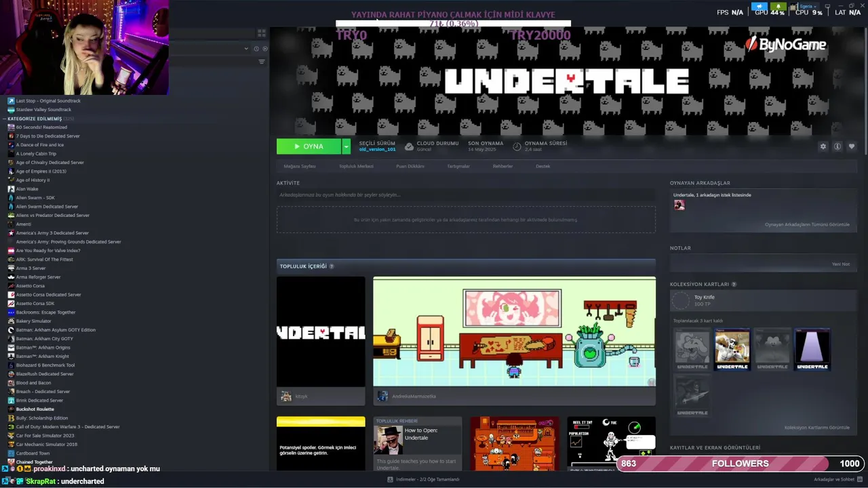Switch library to grid view icon

click(x=261, y=33)
